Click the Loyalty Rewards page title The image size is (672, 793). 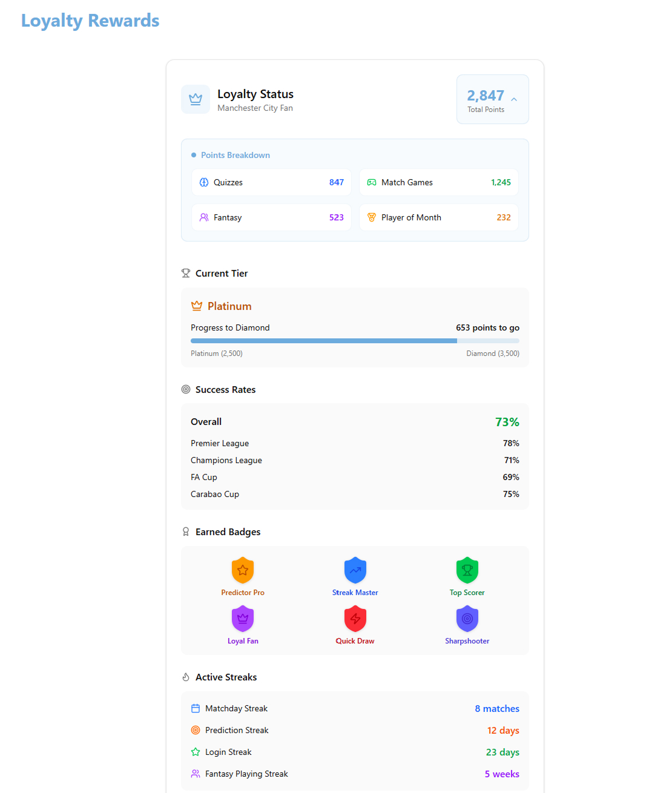click(90, 21)
